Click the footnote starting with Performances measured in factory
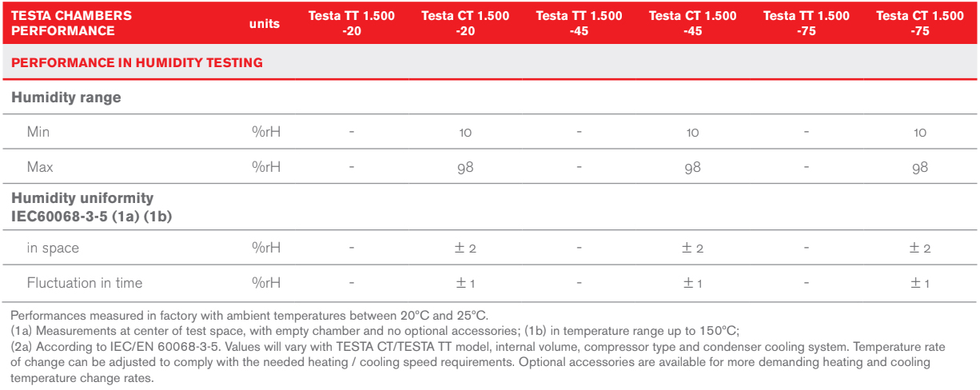Image resolution: width=980 pixels, height=390 pixels. [249, 316]
